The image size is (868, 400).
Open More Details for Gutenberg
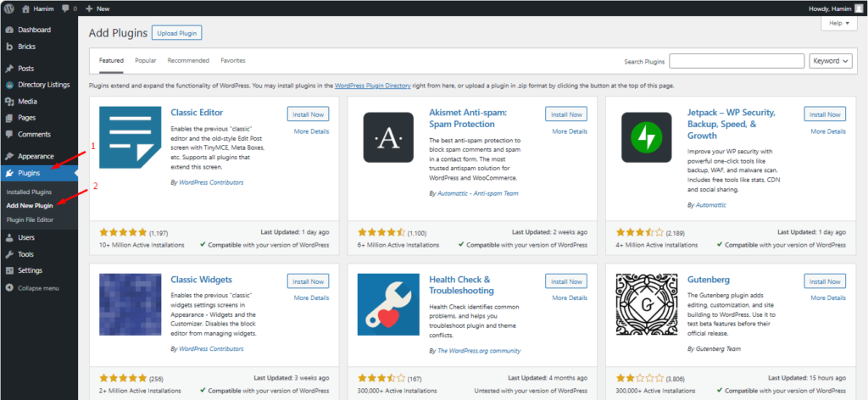[x=828, y=298]
